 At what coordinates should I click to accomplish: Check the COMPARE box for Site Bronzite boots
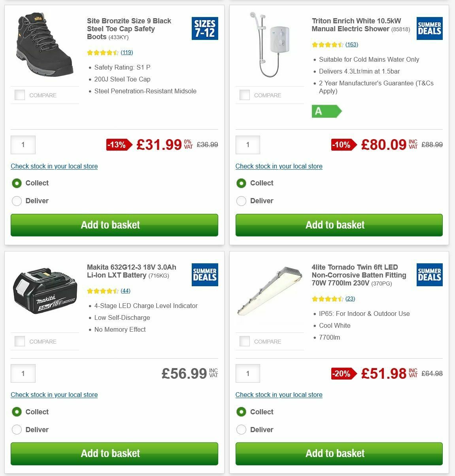tap(19, 95)
